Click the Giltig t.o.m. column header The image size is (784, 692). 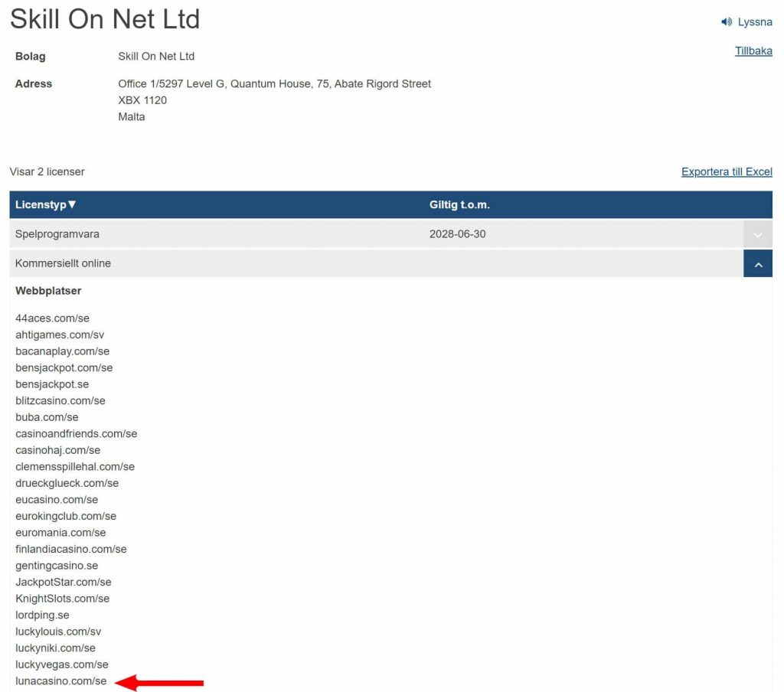[x=459, y=204]
